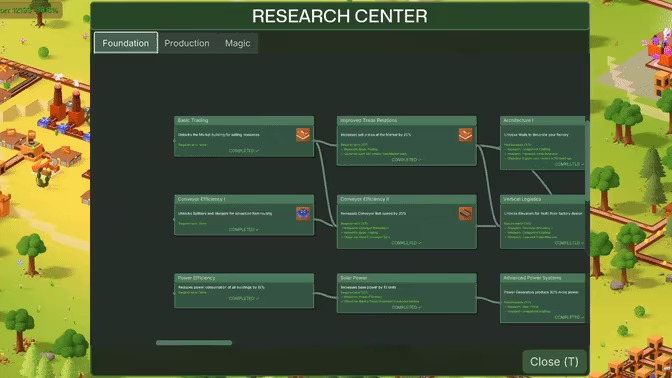Select the Improved Trade Relations header
This screenshot has height=378, width=672.
point(406,120)
